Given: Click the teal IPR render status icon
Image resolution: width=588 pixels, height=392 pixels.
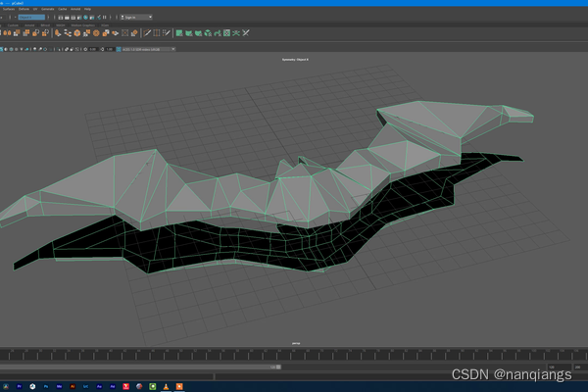Looking at the screenshot, I should [x=85, y=18].
